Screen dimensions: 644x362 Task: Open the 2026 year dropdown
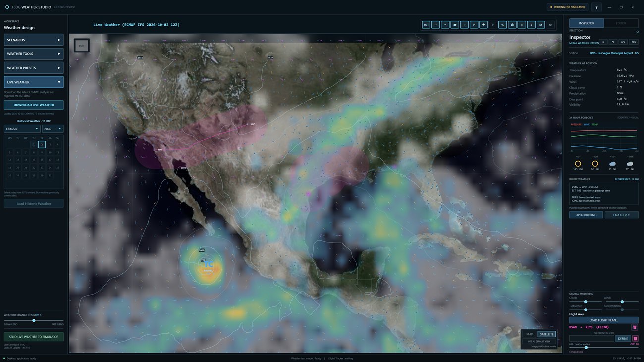coord(53,129)
